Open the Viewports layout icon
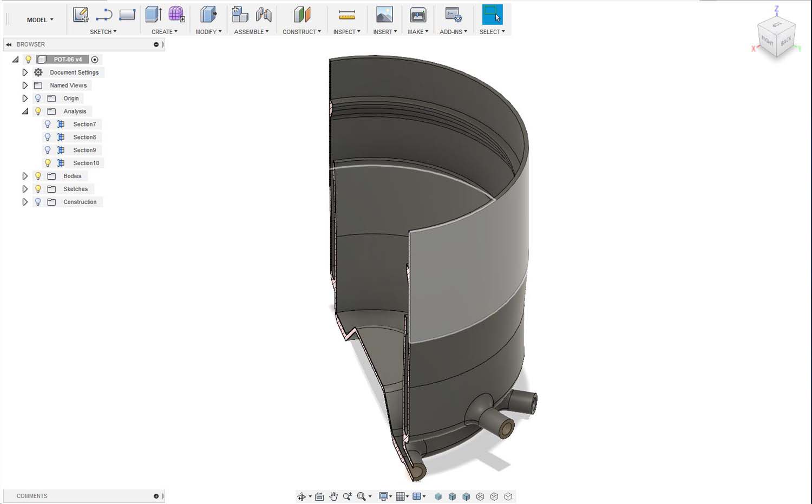Screen dimensions: 812x504 pos(417,496)
